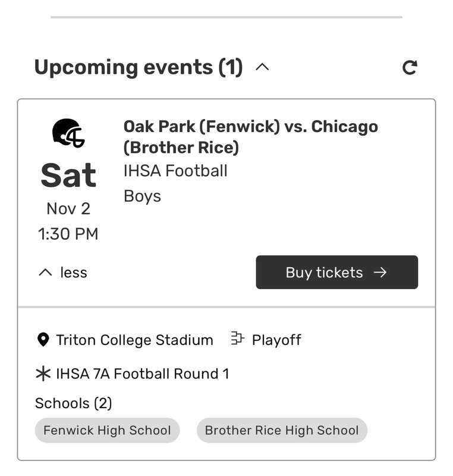Click the arrow on Buy tickets

(x=380, y=273)
